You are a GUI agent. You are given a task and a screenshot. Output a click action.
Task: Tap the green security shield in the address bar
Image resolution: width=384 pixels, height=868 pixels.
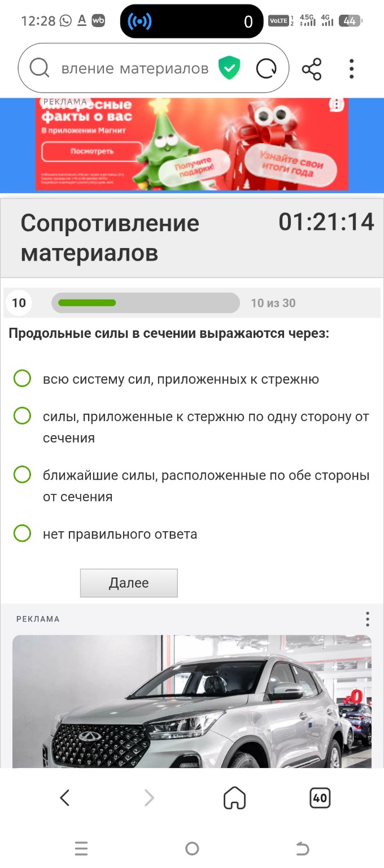pyautogui.click(x=229, y=67)
